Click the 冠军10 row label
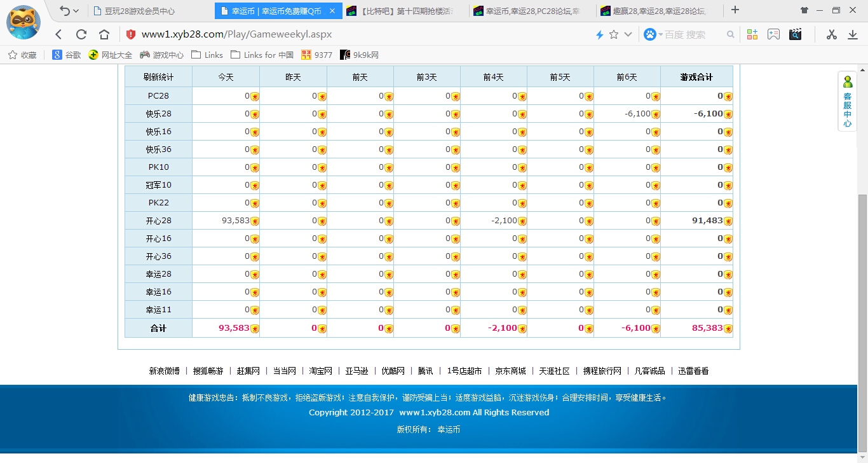The image size is (868, 463). click(158, 185)
